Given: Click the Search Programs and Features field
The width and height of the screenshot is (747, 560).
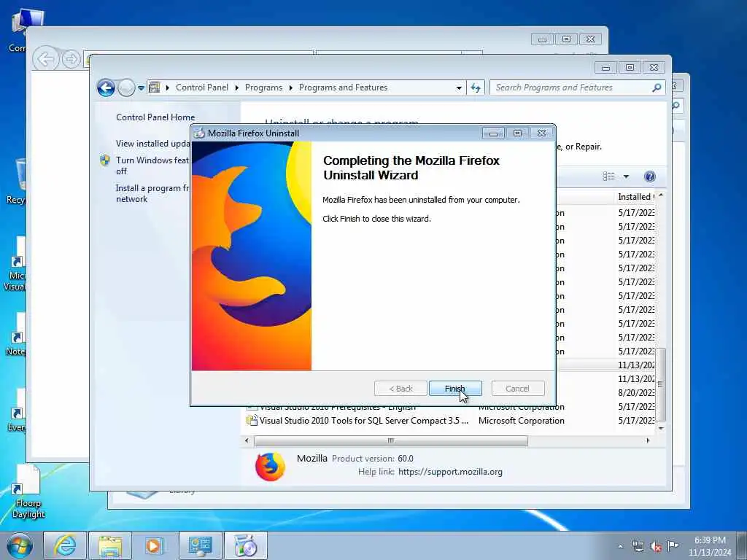Looking at the screenshot, I should (x=578, y=87).
